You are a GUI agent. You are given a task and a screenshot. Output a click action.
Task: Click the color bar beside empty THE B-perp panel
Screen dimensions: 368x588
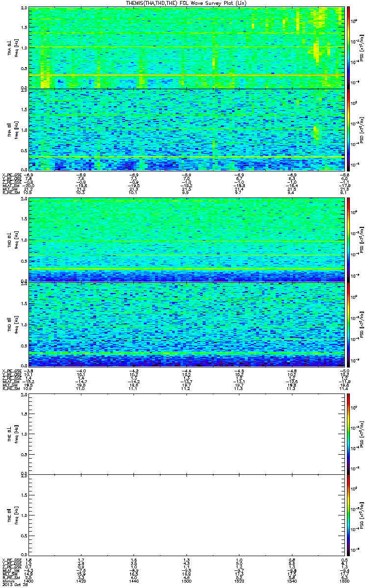point(348,434)
